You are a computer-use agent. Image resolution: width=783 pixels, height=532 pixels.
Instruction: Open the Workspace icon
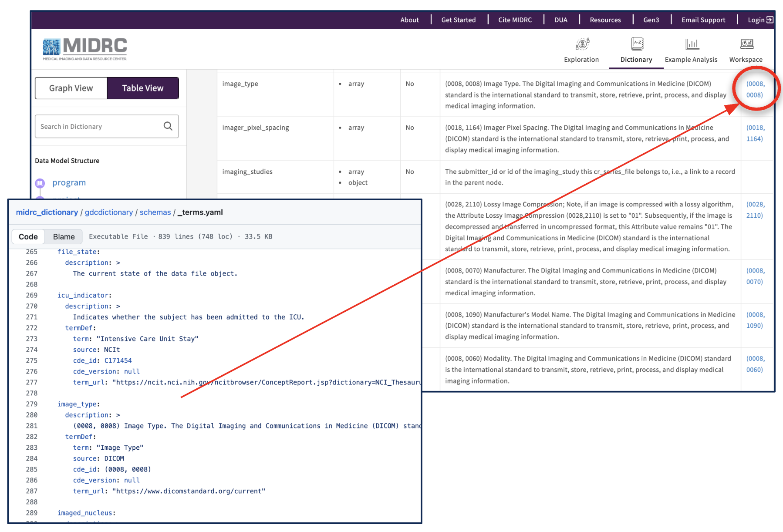(x=747, y=44)
